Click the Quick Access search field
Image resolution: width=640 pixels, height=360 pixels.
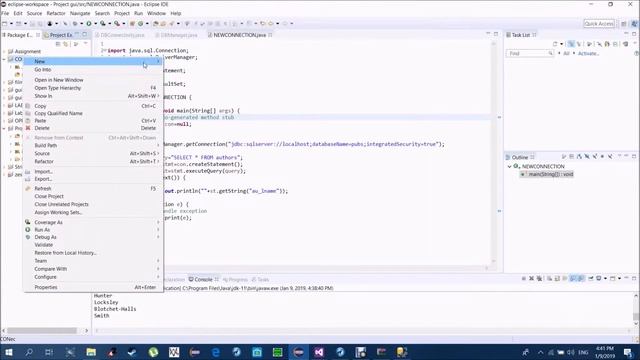click(x=599, y=24)
